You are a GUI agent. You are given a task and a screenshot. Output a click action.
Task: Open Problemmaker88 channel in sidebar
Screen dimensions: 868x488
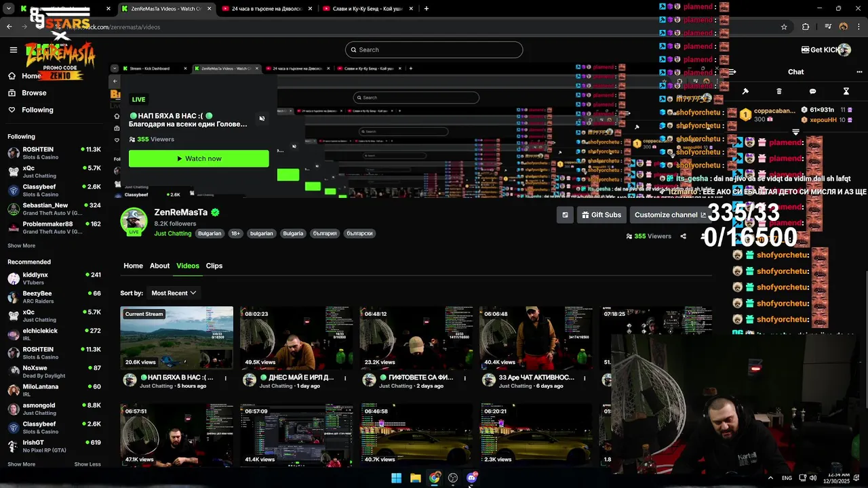[54, 228]
